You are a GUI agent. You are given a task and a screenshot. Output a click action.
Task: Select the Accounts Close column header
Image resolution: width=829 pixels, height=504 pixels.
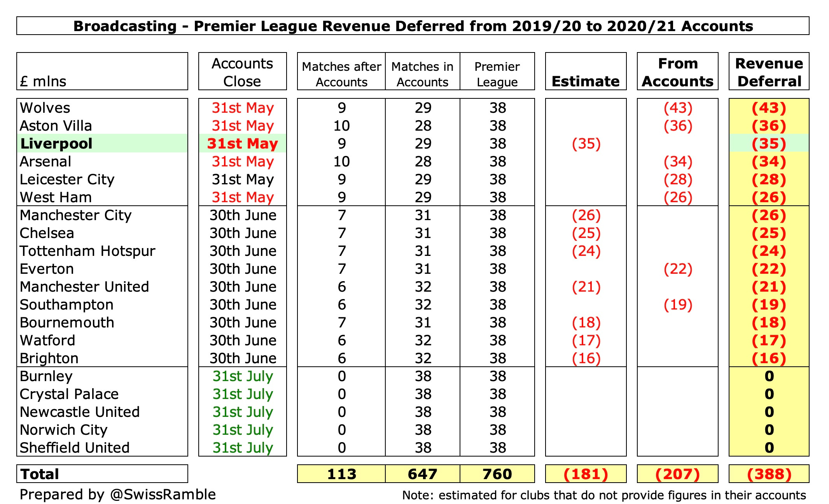tap(241, 72)
